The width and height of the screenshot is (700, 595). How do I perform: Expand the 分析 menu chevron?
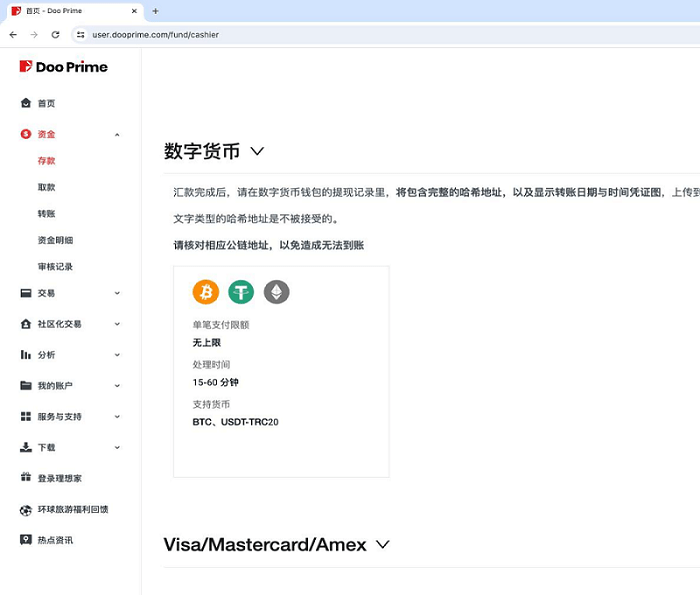tap(117, 355)
